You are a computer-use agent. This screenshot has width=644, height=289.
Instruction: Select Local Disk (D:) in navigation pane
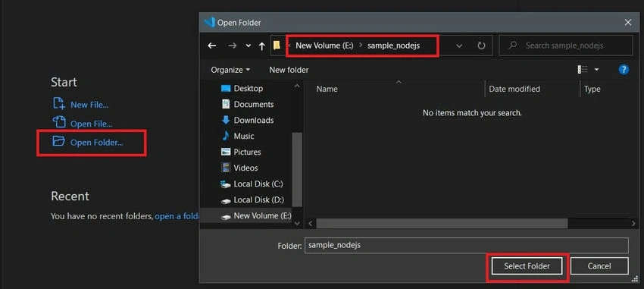pos(252,199)
